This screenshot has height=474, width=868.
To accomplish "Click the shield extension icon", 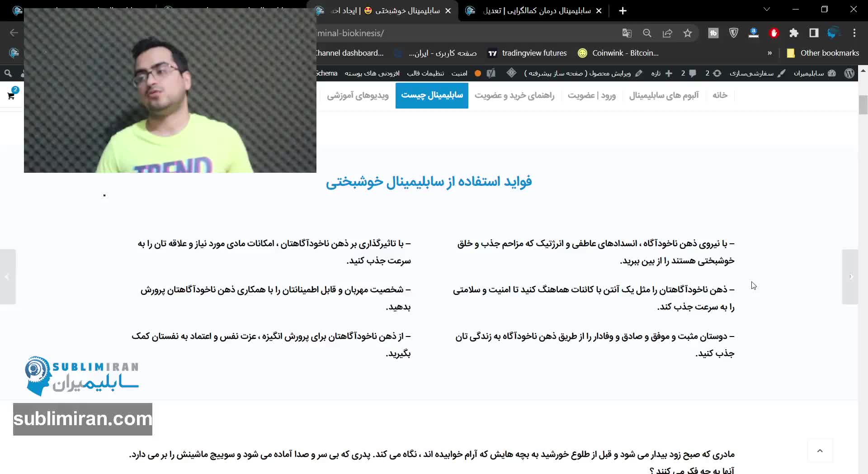I will (x=734, y=33).
